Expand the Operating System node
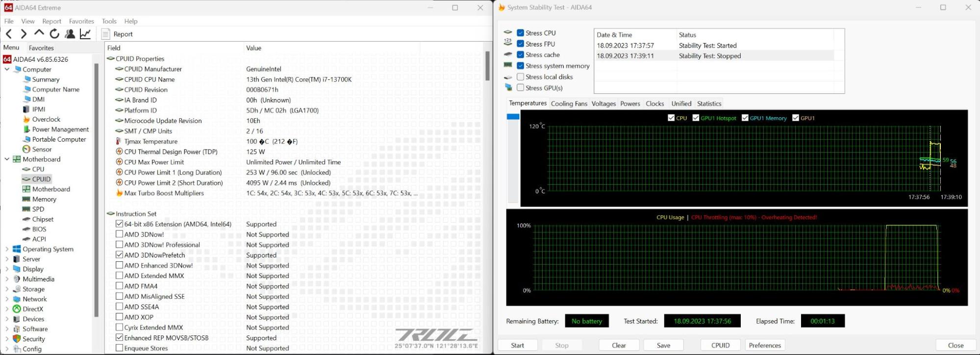Viewport: 980px width, 355px height. pos(7,249)
